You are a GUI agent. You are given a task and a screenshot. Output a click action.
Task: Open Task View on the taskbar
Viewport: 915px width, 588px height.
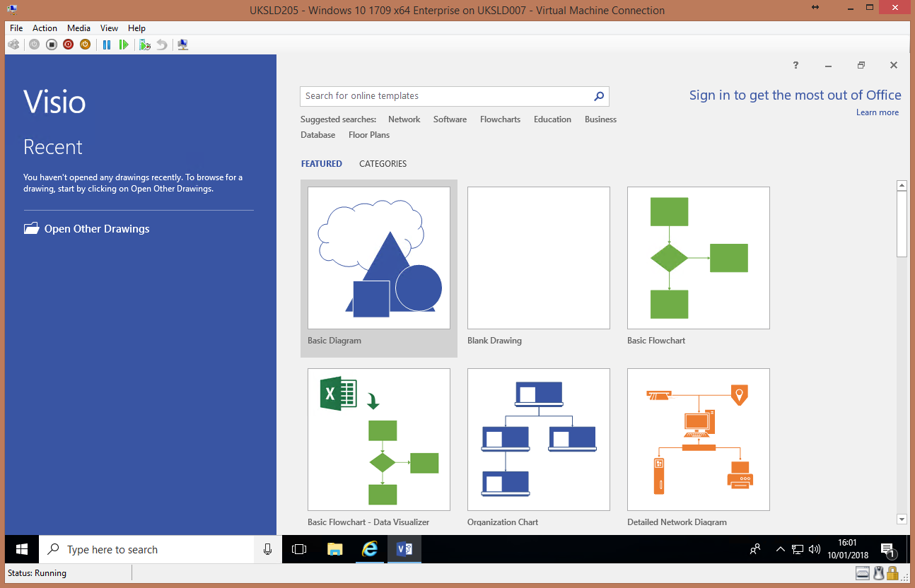point(299,549)
